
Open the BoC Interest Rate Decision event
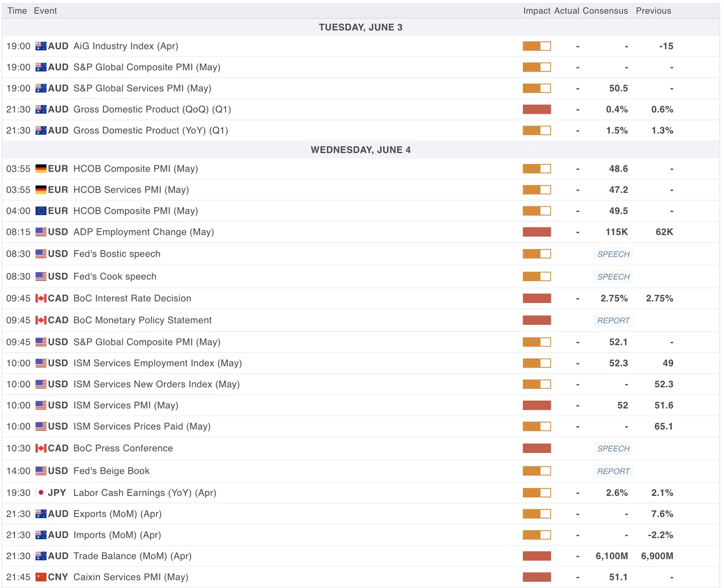click(132, 298)
